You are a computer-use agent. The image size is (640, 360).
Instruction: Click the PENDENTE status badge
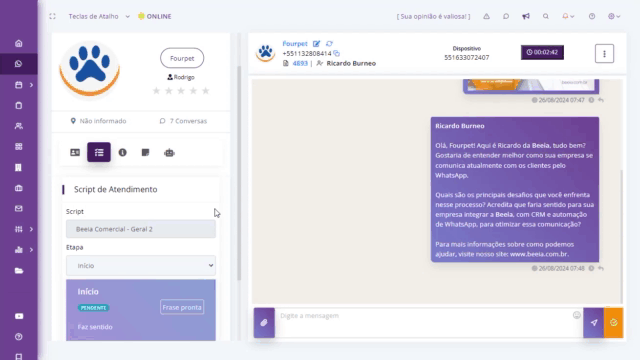click(x=93, y=308)
